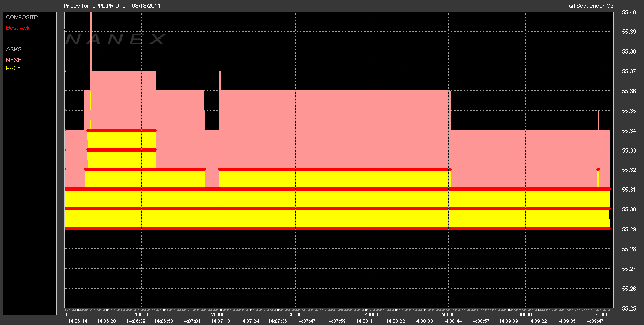Click the 55.32 price axis label
The image size is (644, 325).
(628, 170)
